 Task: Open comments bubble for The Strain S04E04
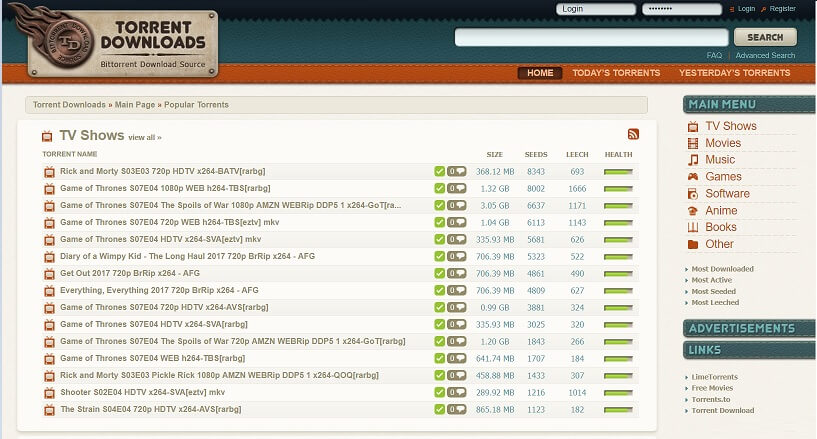(456, 409)
